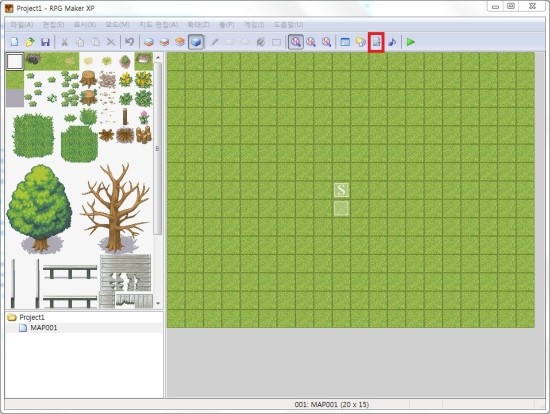Select the Project1 folder in map tree
Viewport: 550px width, 414px height.
click(26, 317)
